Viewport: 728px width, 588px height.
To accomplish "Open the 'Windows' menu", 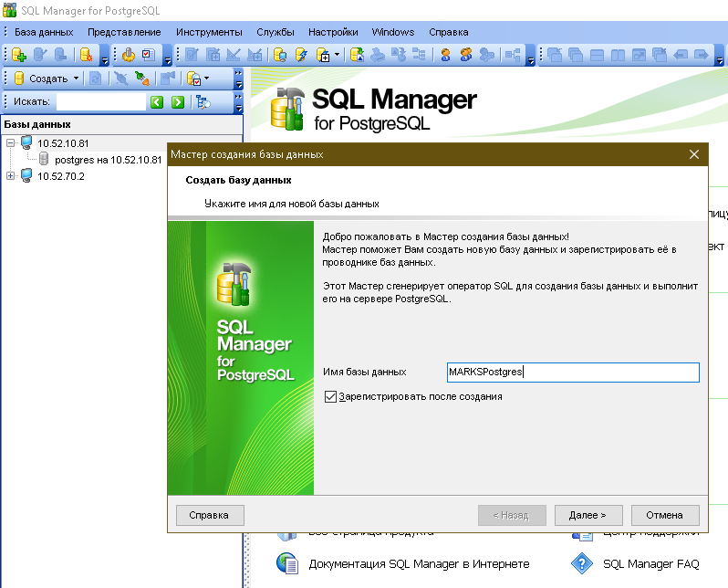I will pos(393,32).
